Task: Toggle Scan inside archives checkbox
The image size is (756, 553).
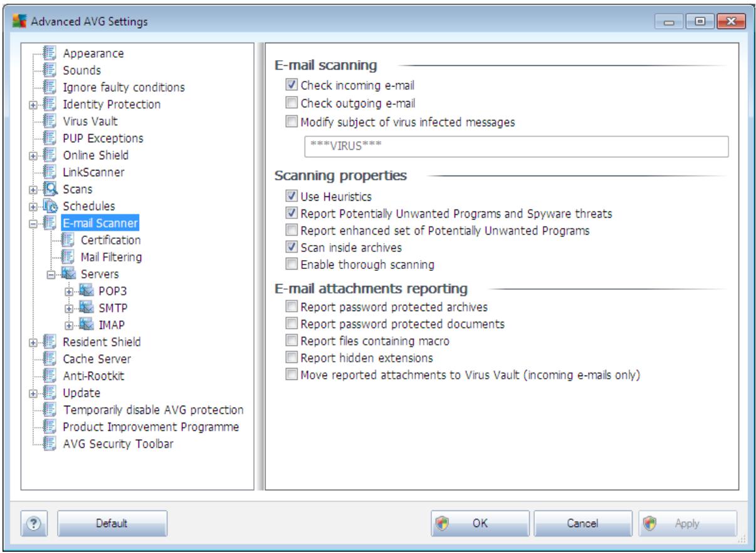Action: pyautogui.click(x=290, y=247)
